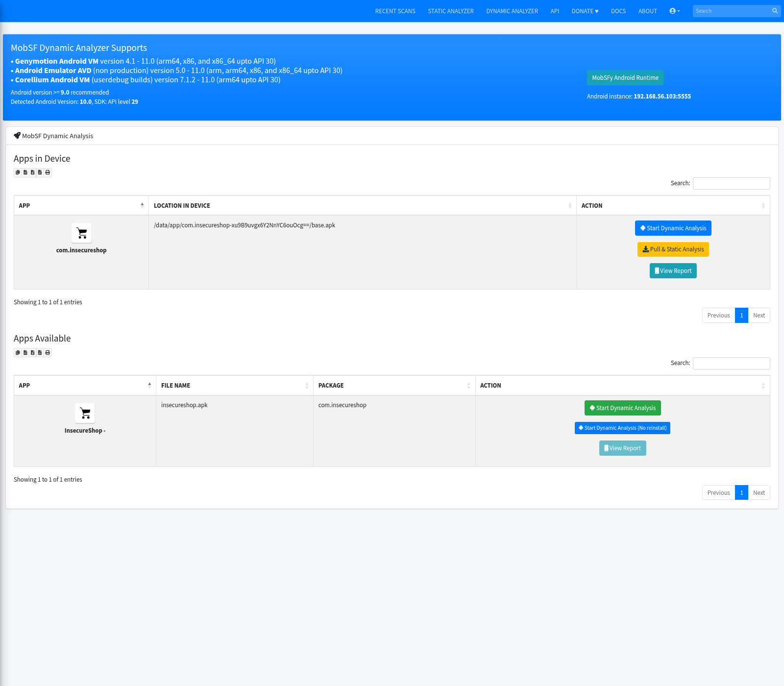Open DYNAMIC ANALYZER page
This screenshot has width=784, height=686.
click(512, 11)
